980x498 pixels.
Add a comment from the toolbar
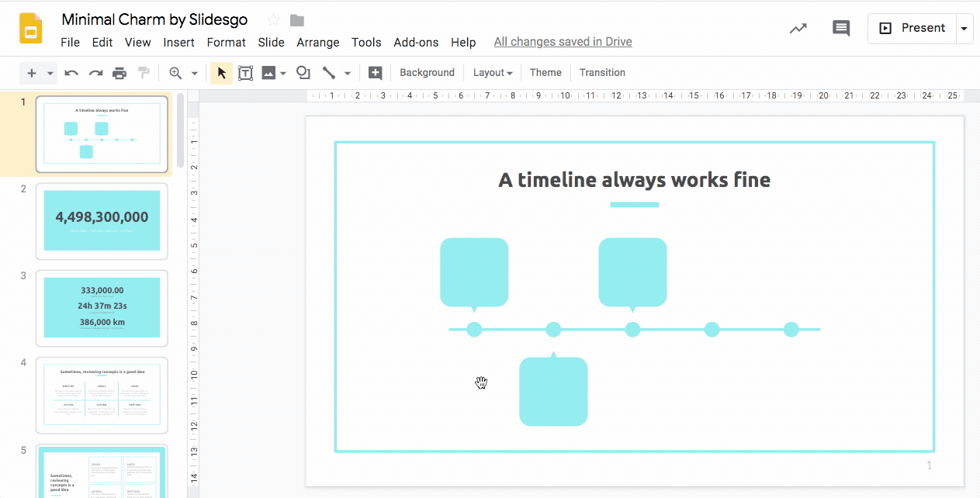(376, 73)
